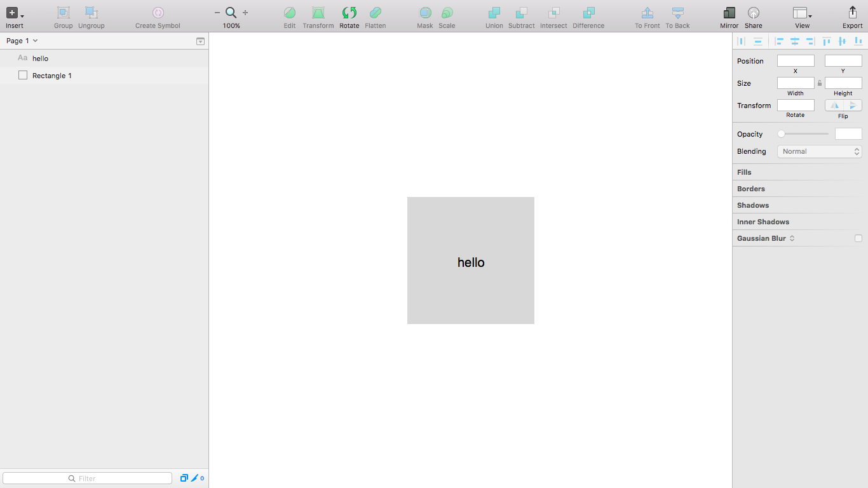The width and height of the screenshot is (868, 488).
Task: Zoom in with the plus button
Action: click(x=245, y=13)
